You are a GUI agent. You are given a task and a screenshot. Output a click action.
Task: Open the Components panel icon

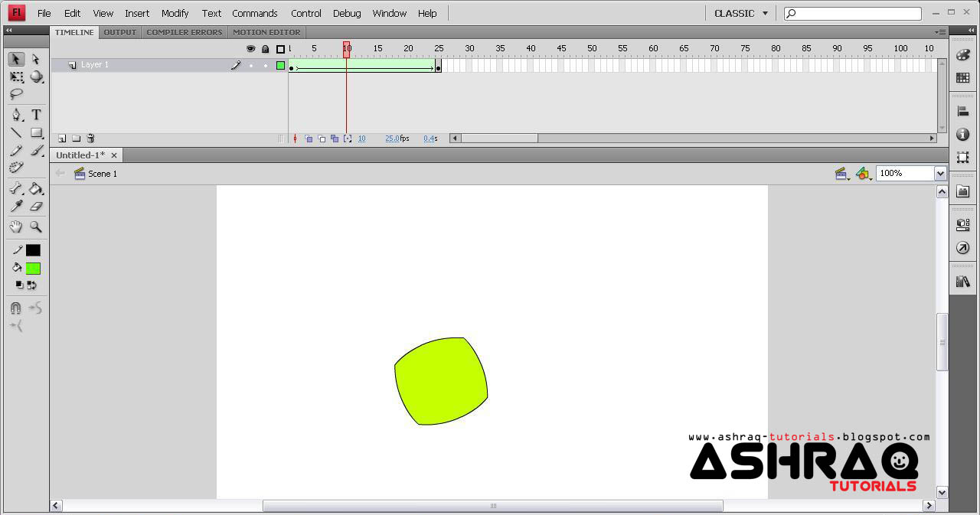click(963, 225)
